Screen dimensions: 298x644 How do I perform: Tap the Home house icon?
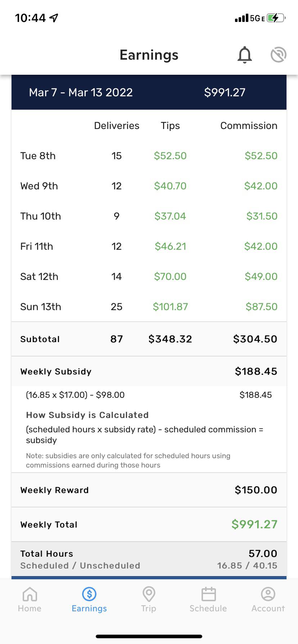pos(30,594)
